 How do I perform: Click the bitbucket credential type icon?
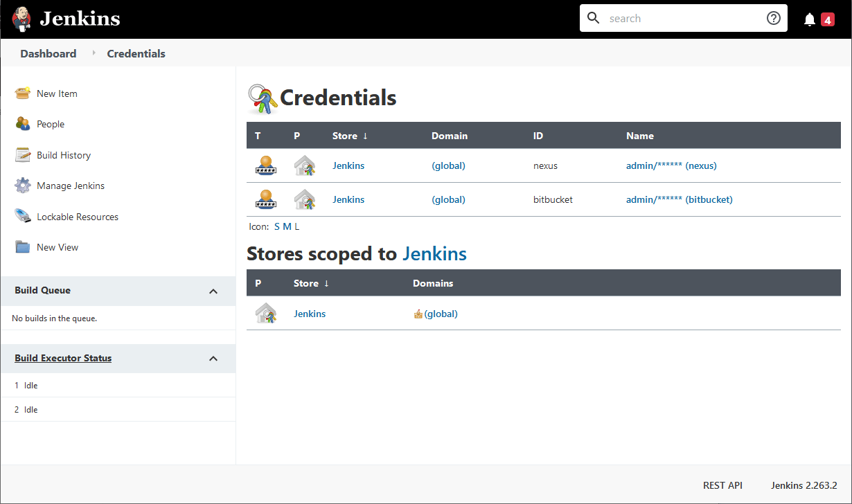coord(266,199)
